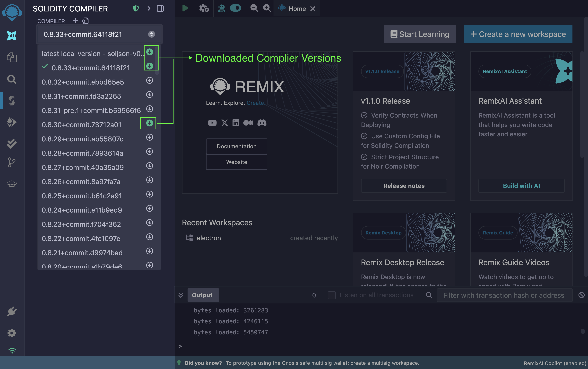This screenshot has height=369, width=588.
Task: Download compiler 0.8.24 via its icon
Action: [x=150, y=208]
